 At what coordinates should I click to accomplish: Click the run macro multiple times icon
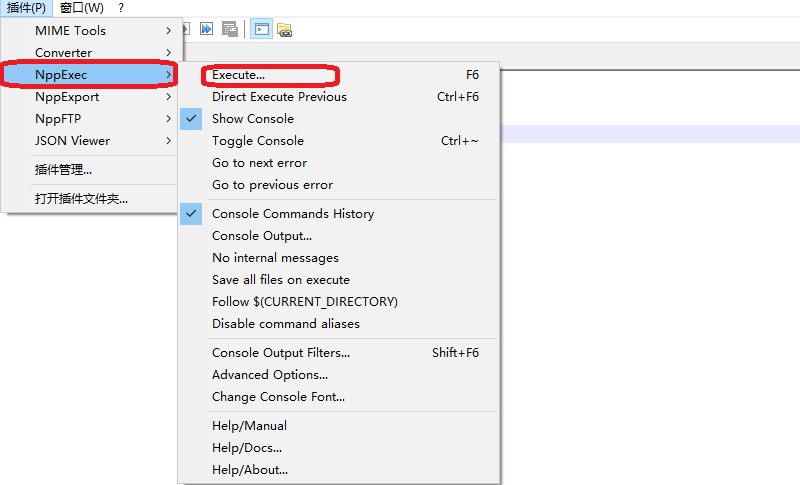(x=206, y=29)
